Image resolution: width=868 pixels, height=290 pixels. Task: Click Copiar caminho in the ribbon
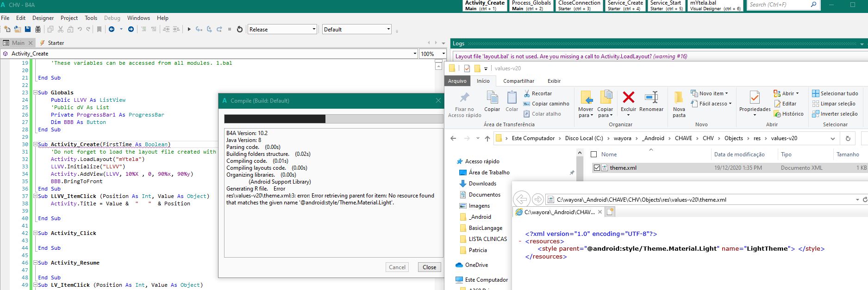[546, 104]
